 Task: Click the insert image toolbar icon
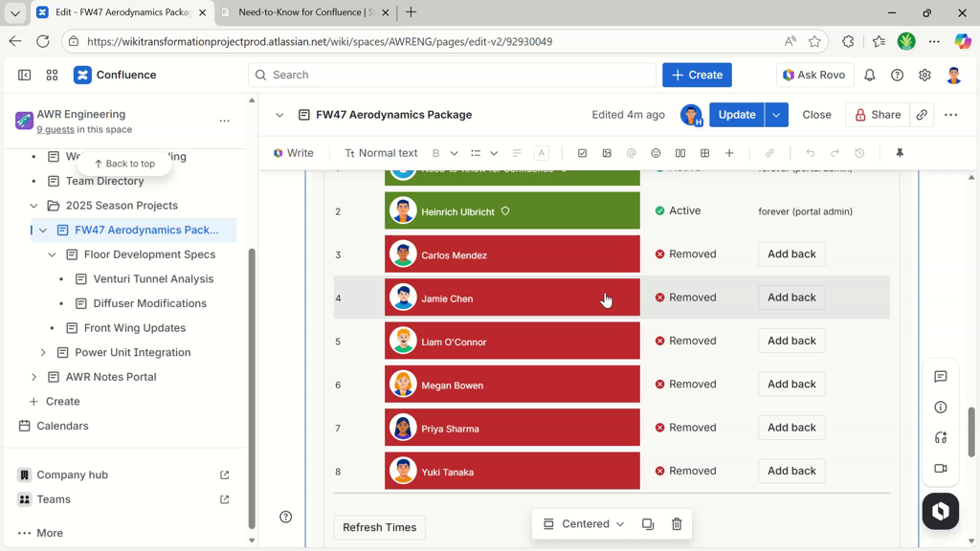click(x=607, y=153)
